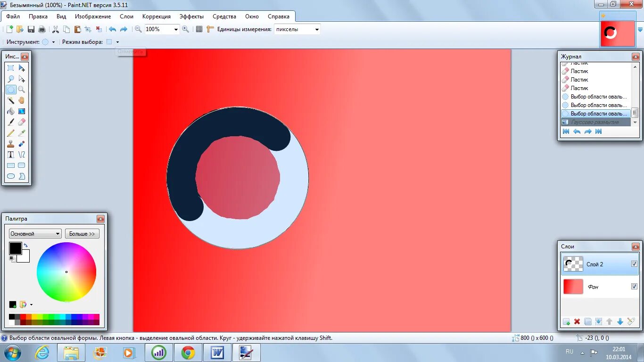Open layer properties in Слои panel
The height and width of the screenshot is (362, 644).
tap(631, 321)
